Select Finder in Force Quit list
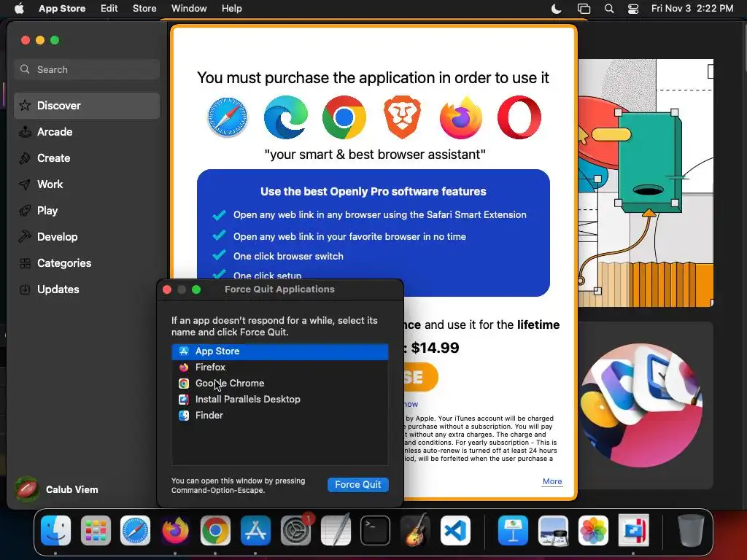747x560 pixels. [280, 415]
